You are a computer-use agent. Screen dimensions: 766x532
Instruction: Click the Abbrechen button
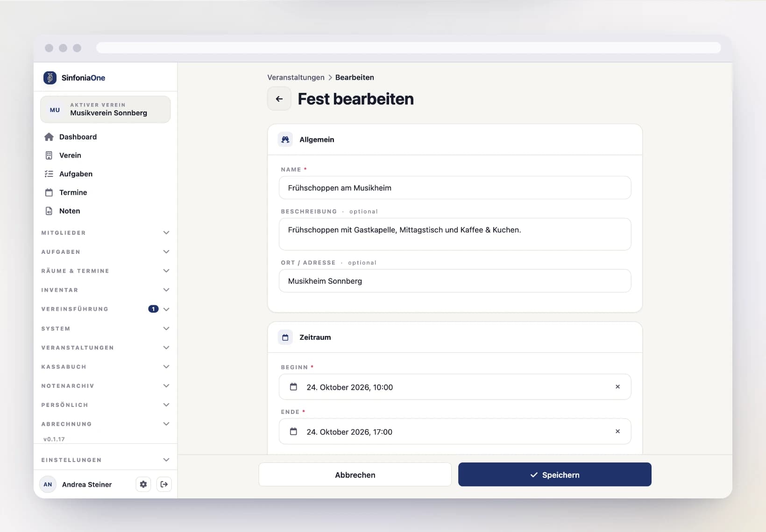(355, 475)
